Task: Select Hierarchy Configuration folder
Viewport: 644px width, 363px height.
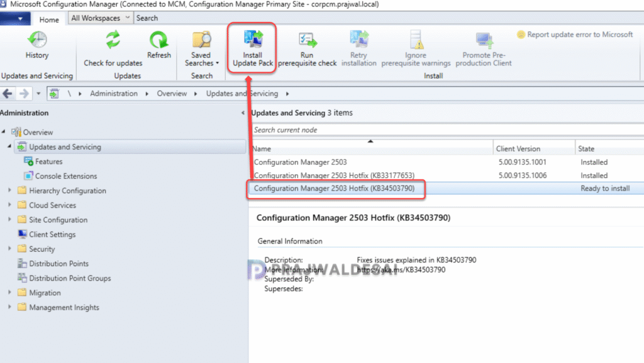Action: click(67, 191)
